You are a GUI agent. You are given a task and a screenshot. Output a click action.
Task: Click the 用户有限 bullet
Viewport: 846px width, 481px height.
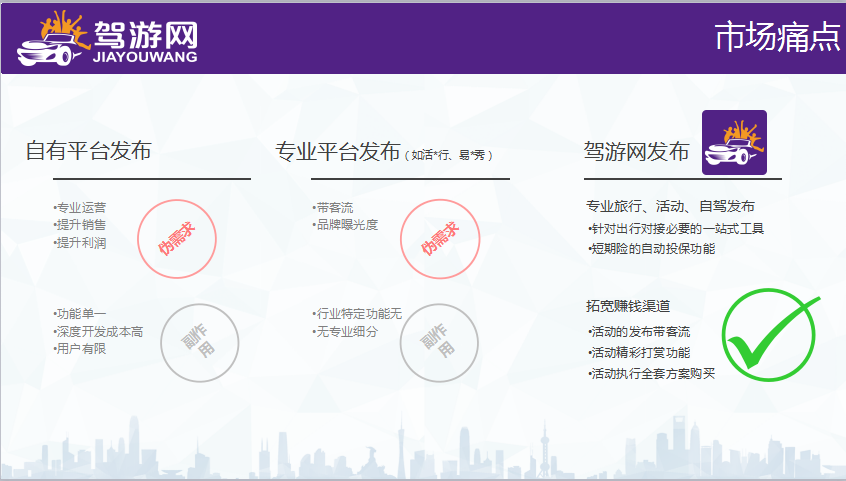(x=80, y=349)
